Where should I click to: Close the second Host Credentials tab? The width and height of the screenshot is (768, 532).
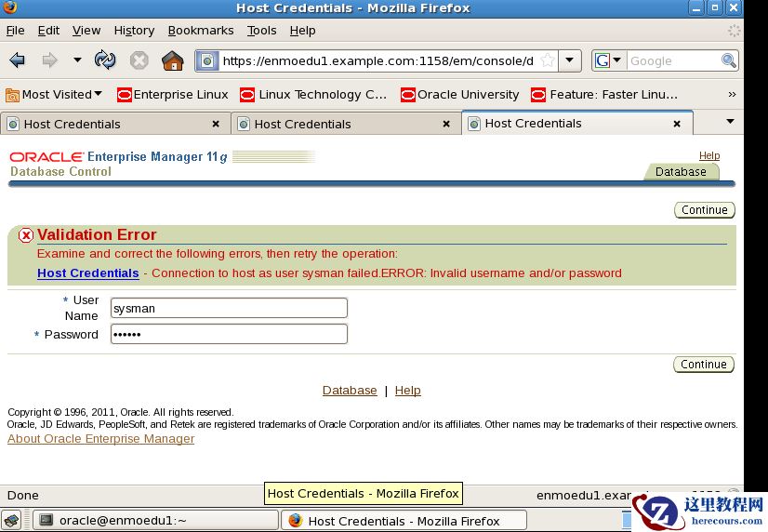tap(446, 125)
